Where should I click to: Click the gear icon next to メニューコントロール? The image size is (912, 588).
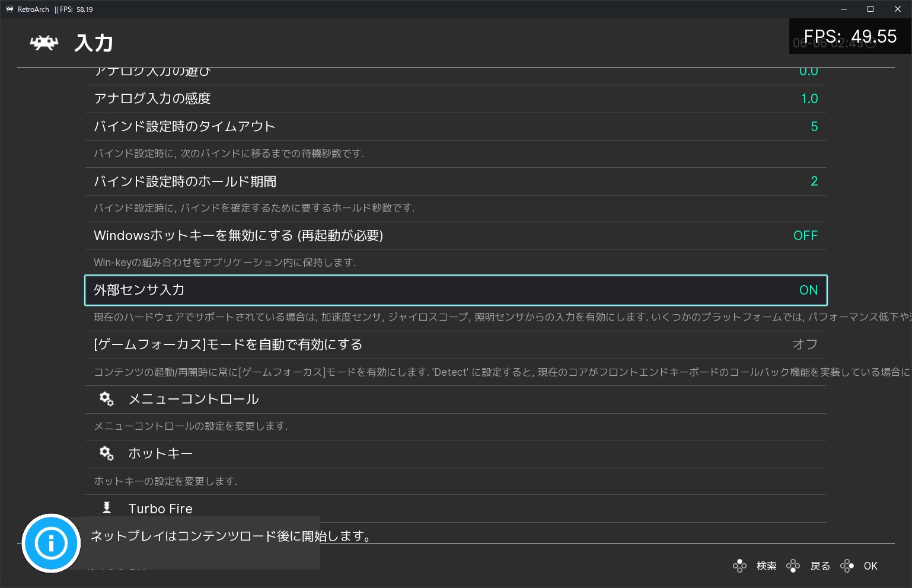107,399
